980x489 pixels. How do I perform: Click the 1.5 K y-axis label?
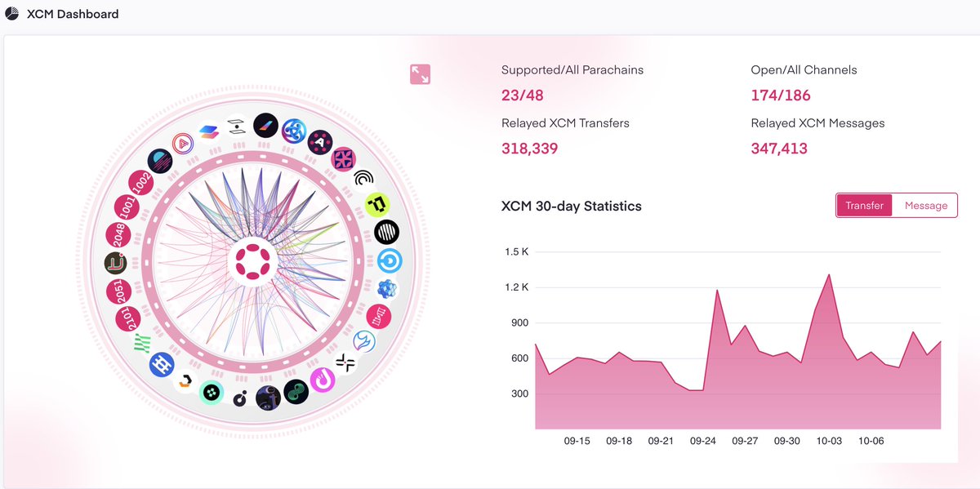516,251
